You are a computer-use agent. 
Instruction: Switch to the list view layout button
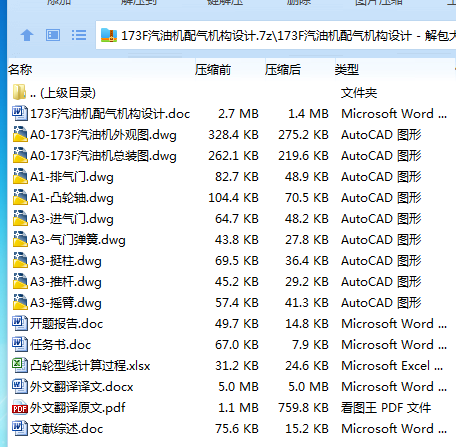click(79, 35)
